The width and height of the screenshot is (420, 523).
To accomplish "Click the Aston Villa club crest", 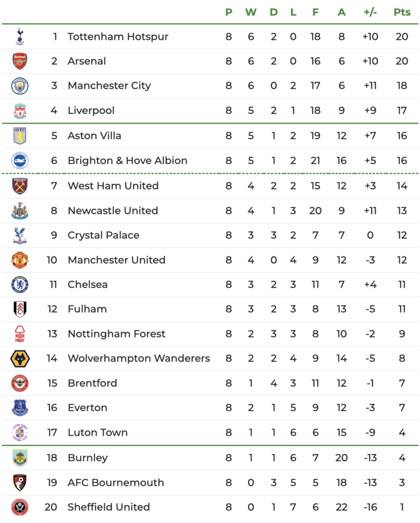I will click(x=20, y=136).
